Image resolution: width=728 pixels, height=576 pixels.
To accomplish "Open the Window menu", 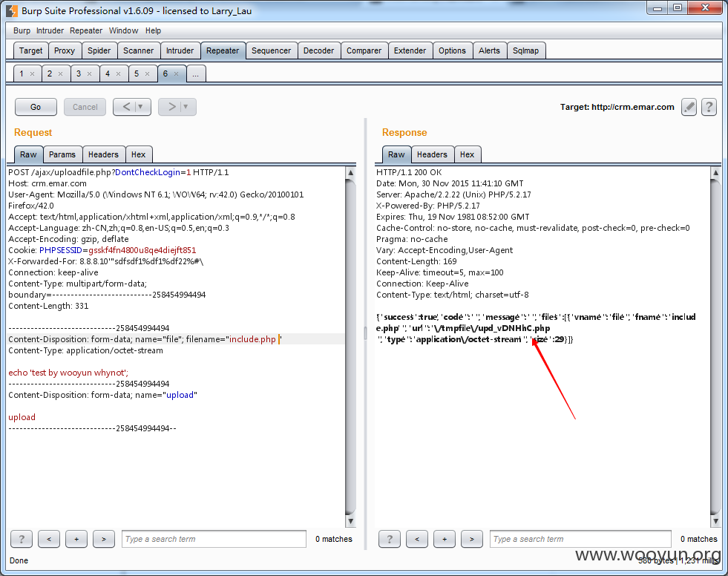I will 123,30.
